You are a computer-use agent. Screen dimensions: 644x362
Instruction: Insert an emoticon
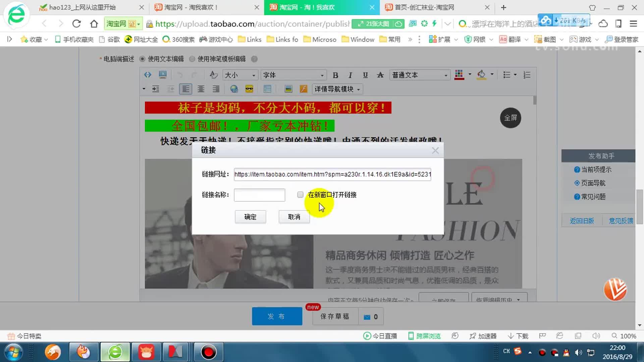(249, 89)
